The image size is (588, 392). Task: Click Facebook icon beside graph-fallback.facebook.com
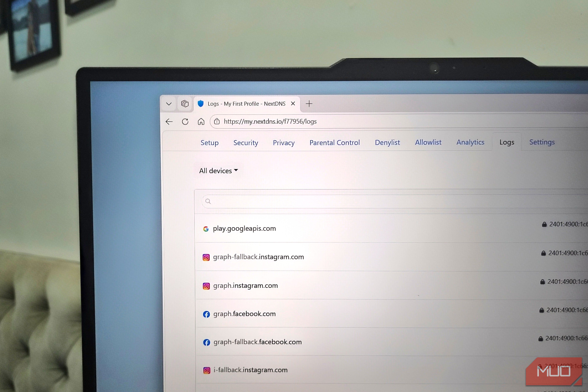(x=207, y=342)
